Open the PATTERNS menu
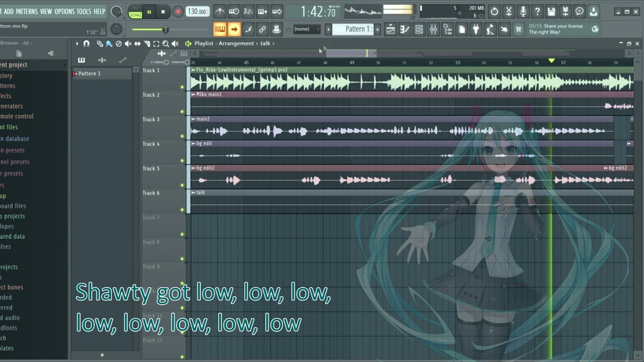 click(x=27, y=11)
